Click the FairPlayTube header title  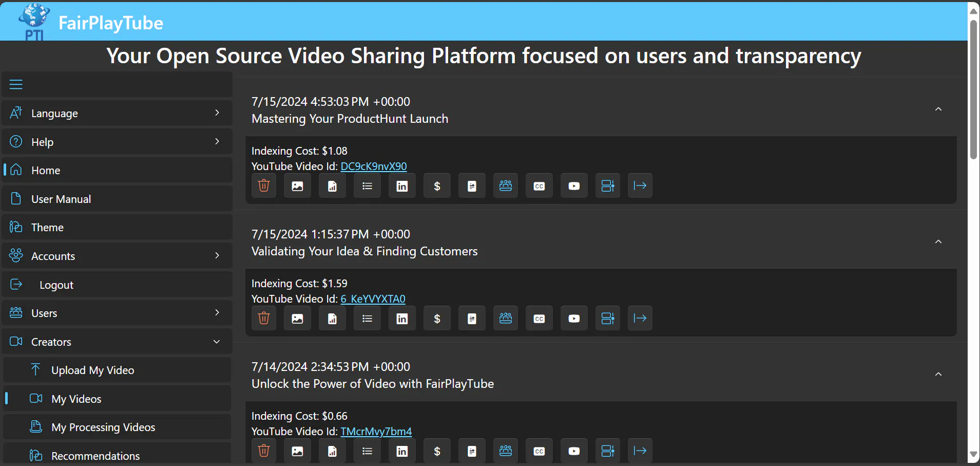coord(111,23)
